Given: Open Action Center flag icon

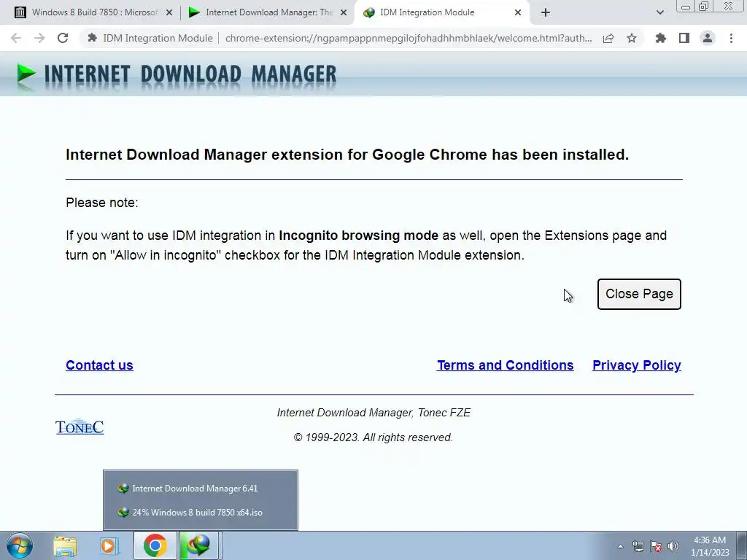Looking at the screenshot, I should [x=656, y=546].
